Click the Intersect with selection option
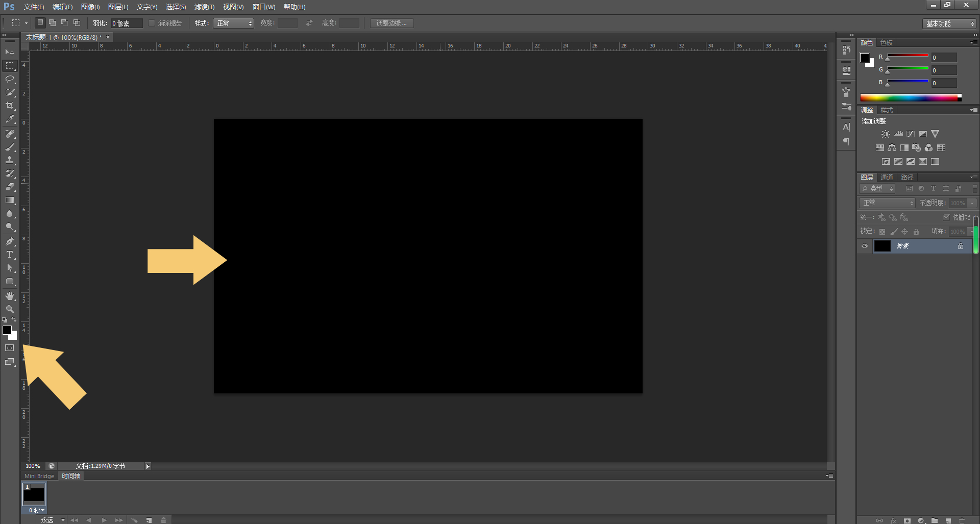 (77, 23)
